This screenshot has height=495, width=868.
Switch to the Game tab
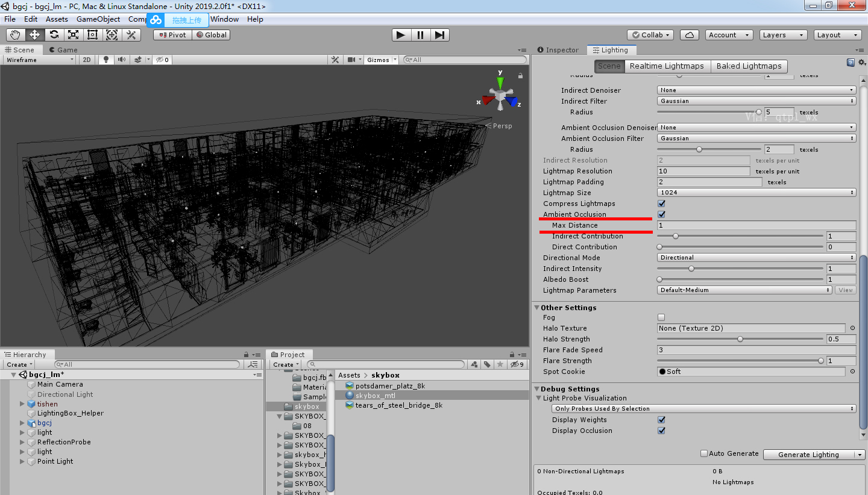63,50
